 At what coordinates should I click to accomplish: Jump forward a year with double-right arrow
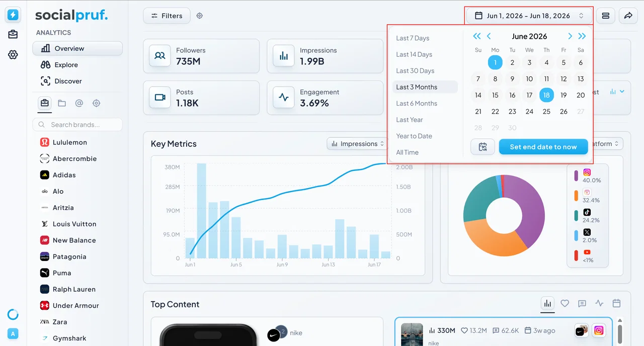pos(582,36)
